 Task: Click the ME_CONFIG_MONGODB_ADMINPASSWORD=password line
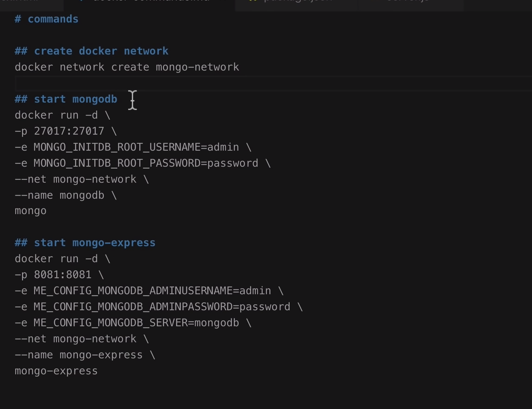[159, 307]
